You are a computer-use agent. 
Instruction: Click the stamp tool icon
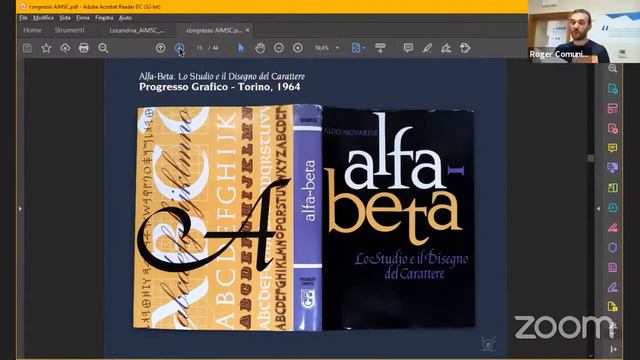coord(465,48)
